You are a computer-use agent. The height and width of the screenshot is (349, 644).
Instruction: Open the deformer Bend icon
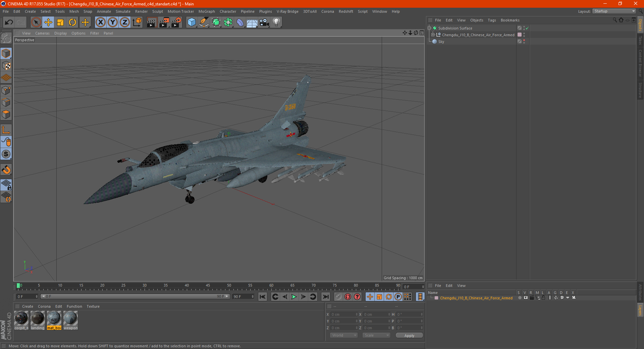click(240, 22)
